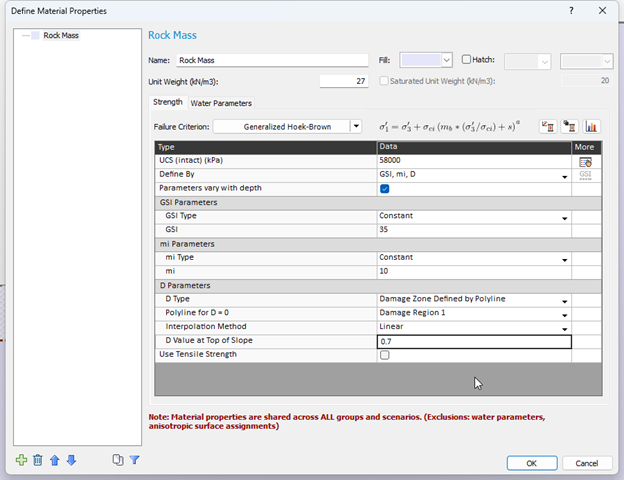Click the copy material icon
The width and height of the screenshot is (624, 480).
pos(117,460)
